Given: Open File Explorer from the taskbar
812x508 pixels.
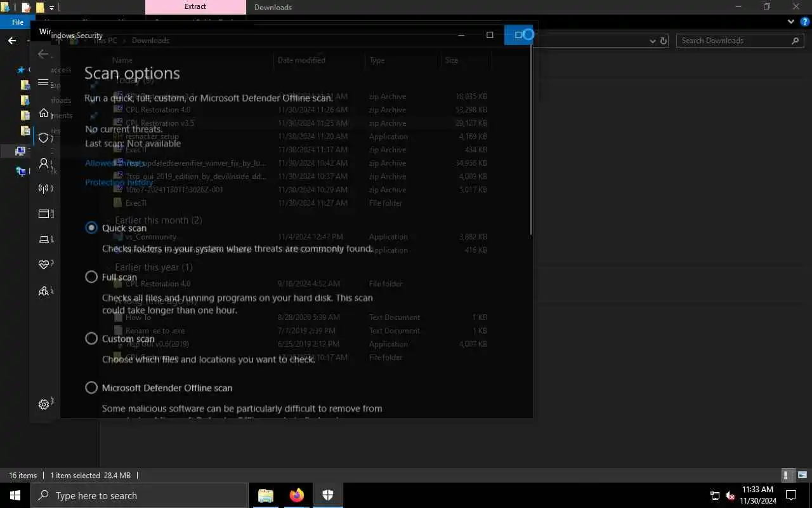Looking at the screenshot, I should [x=266, y=495].
